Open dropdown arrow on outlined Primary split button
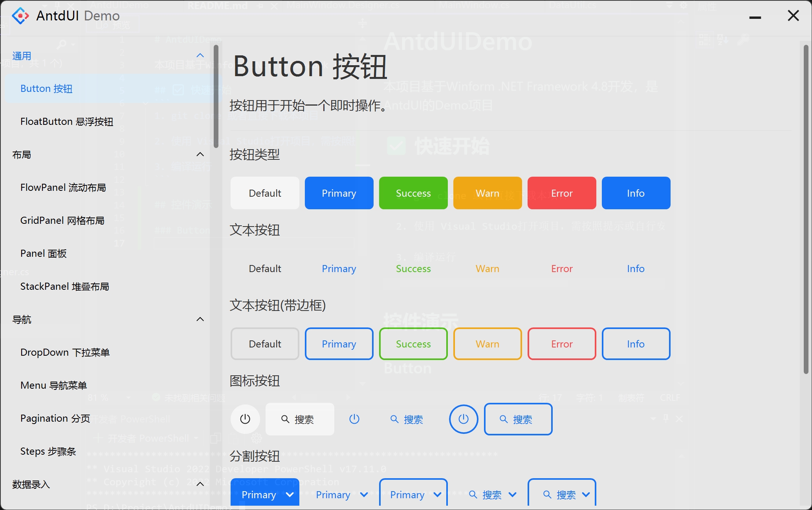812x510 pixels. click(x=437, y=495)
